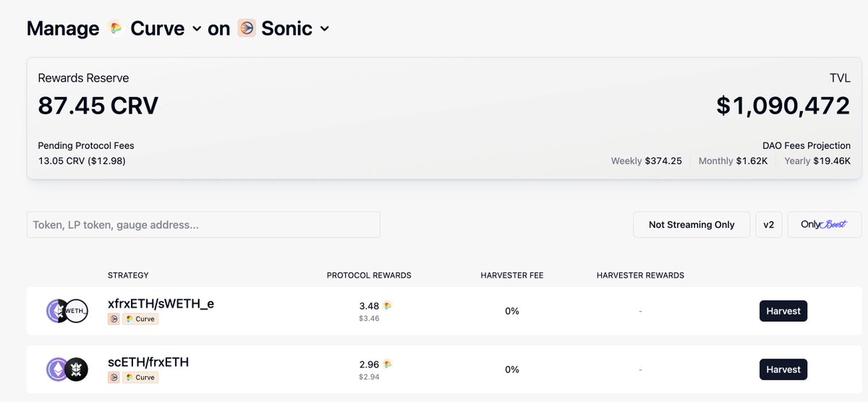Click the Curve badge under scETH/frxETH
868x402 pixels.
click(140, 377)
